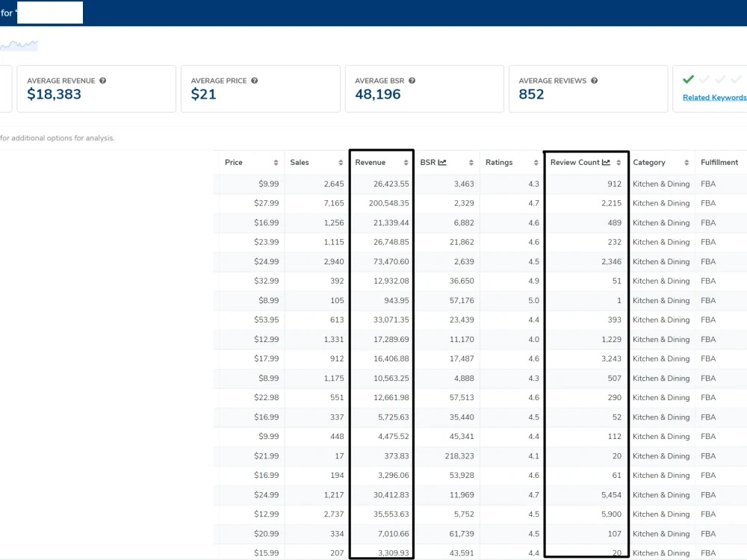Click the green checkmark icon

point(689,79)
